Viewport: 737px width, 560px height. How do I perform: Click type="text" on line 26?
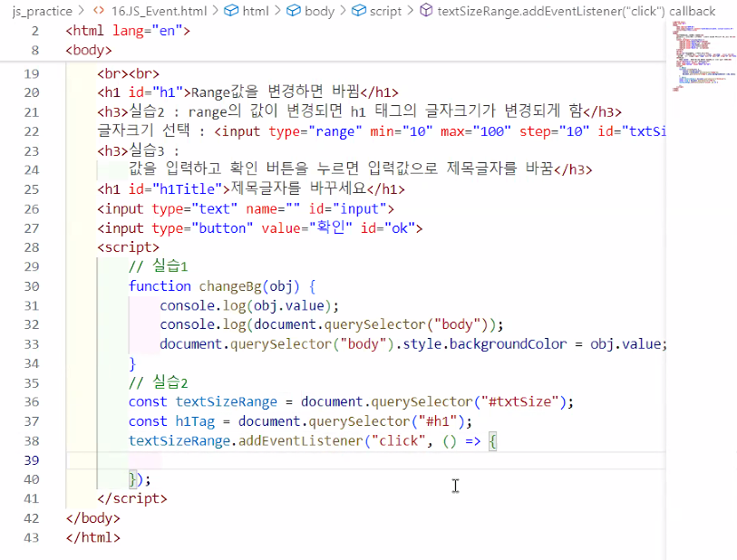pyautogui.click(x=195, y=209)
